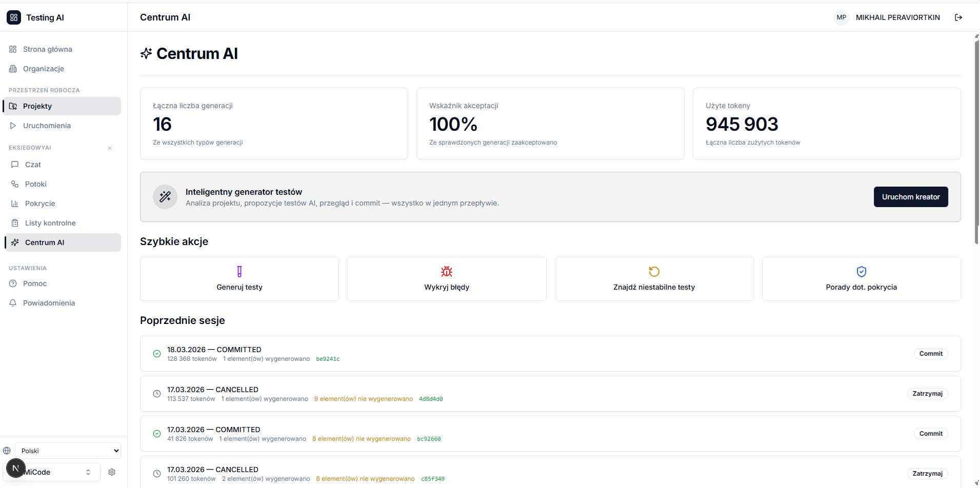Click the MP user avatar
The height and width of the screenshot is (488, 980).
[x=842, y=17]
